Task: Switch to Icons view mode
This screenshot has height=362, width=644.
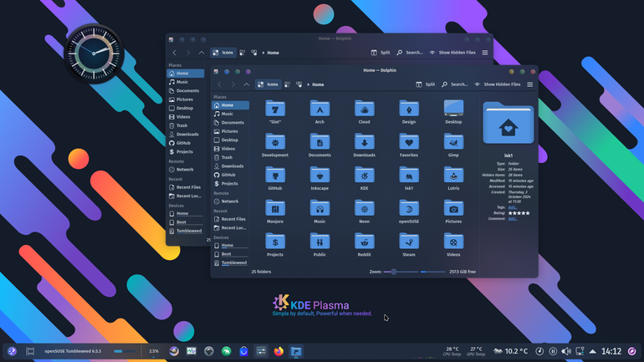Action: pos(268,84)
